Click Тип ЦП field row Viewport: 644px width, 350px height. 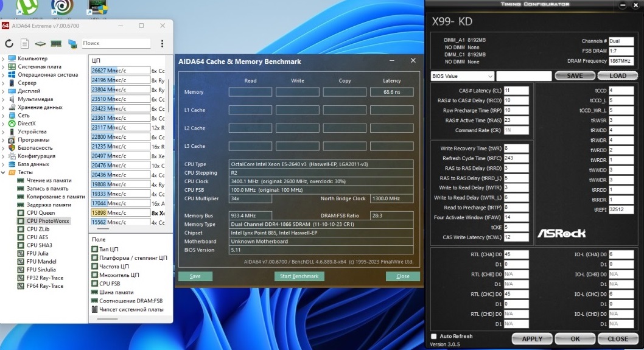105,250
